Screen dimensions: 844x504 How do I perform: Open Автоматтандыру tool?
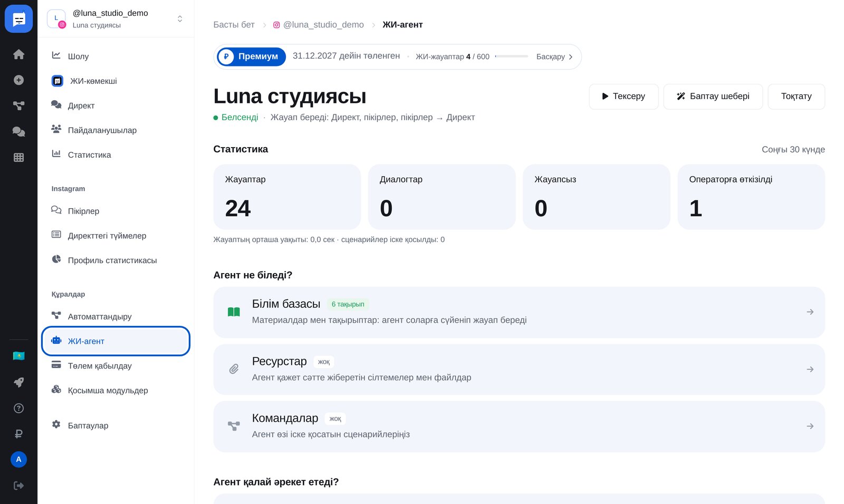pos(116,316)
